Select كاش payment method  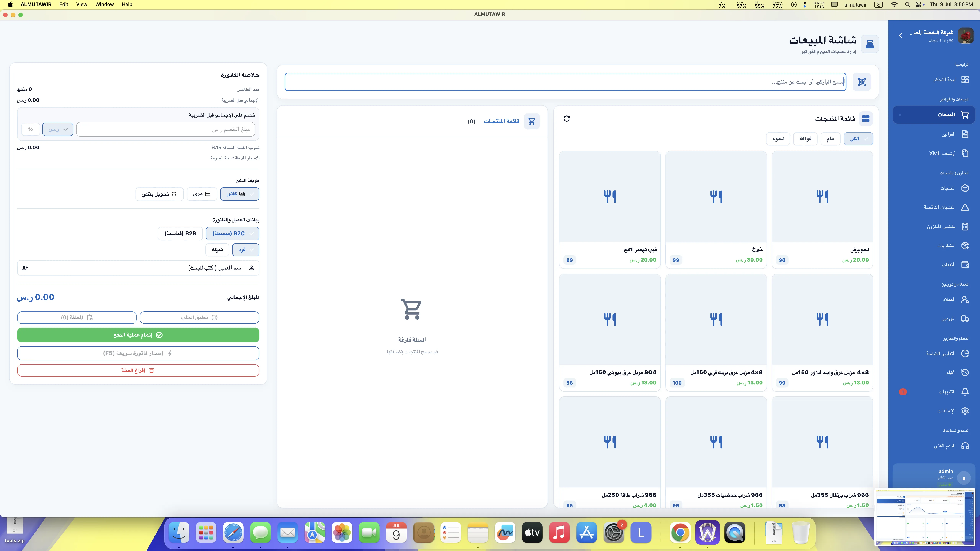240,194
